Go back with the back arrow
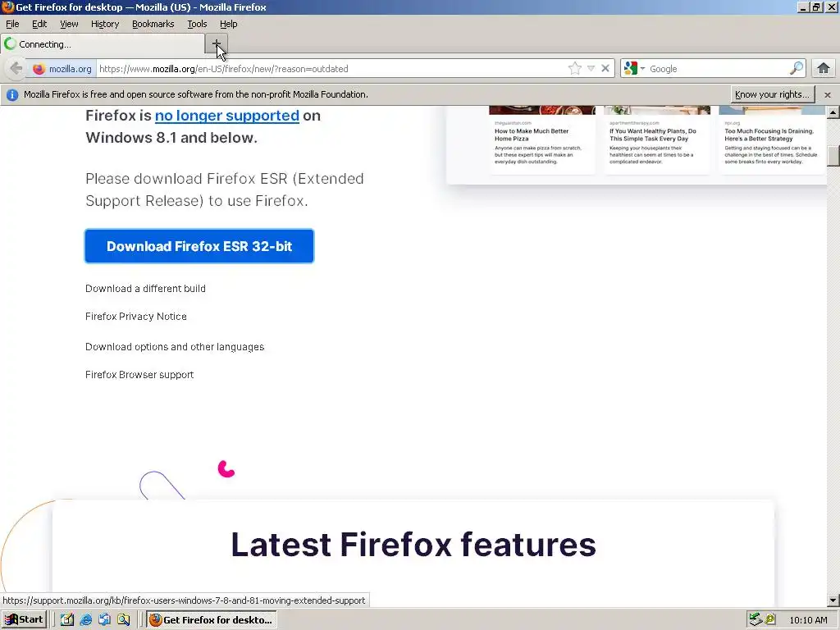The height and width of the screenshot is (630, 840). point(16,69)
